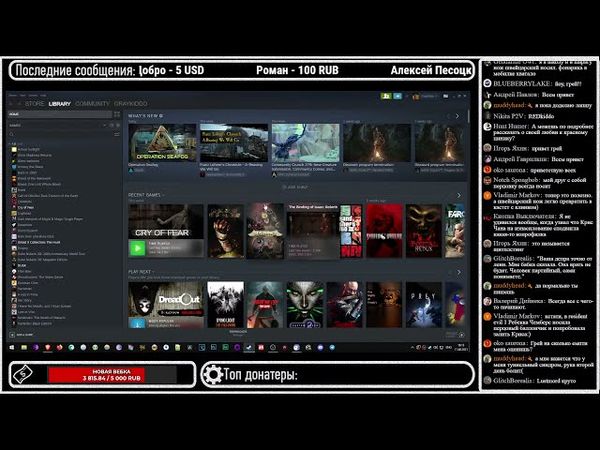Expand the RECENT GAMES dropdown chevron
Viewport: 600px width, 450px height.
(163, 195)
